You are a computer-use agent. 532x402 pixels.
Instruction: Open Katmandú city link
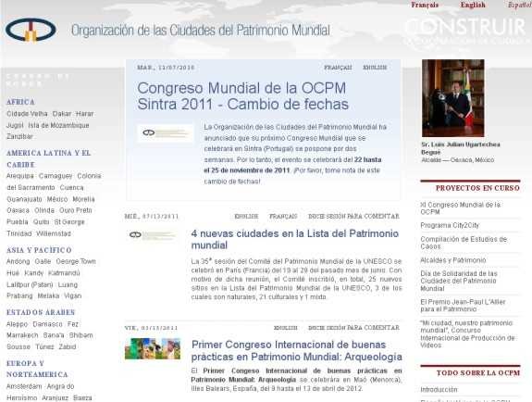coord(64,273)
